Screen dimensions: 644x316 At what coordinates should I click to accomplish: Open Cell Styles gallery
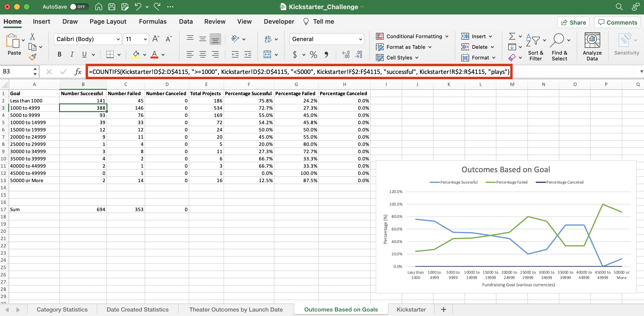(397, 57)
